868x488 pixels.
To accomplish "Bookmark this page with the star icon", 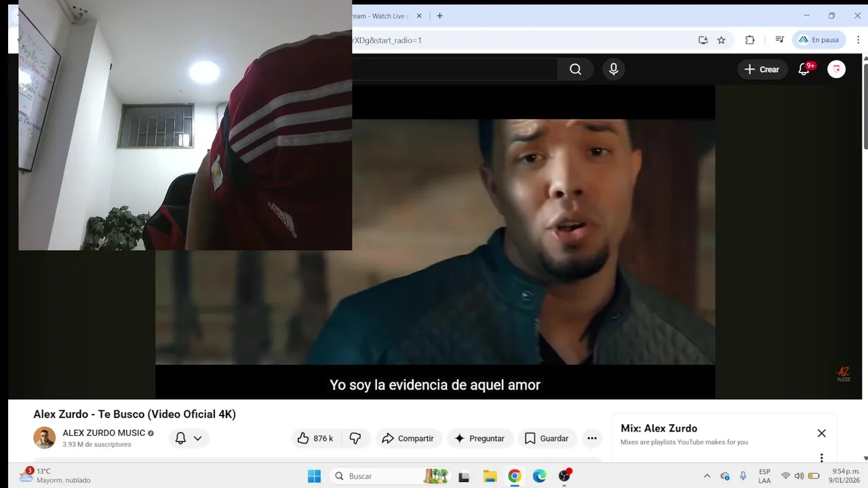I will click(722, 40).
